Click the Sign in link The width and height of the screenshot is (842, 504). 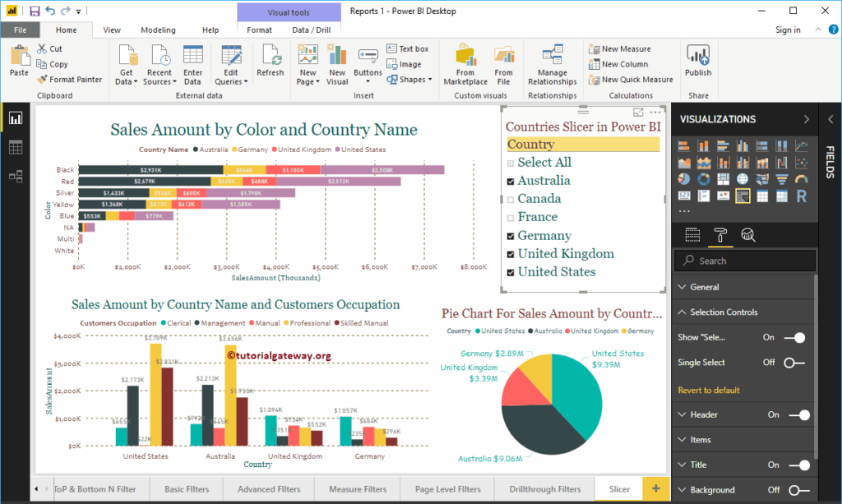coord(788,30)
